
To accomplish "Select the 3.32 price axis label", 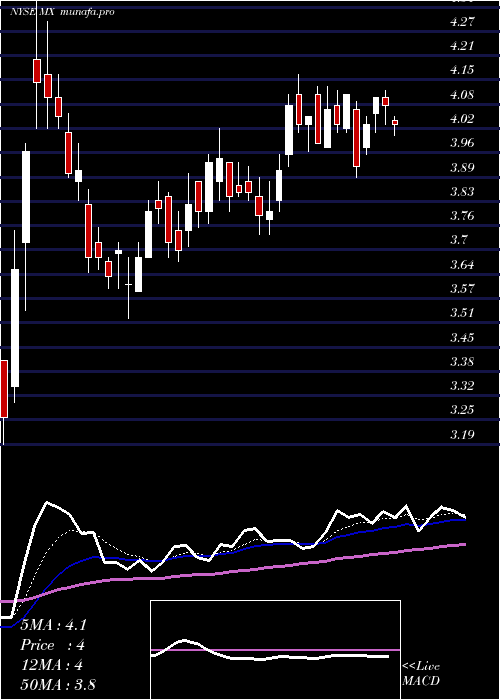I will 462,385.
